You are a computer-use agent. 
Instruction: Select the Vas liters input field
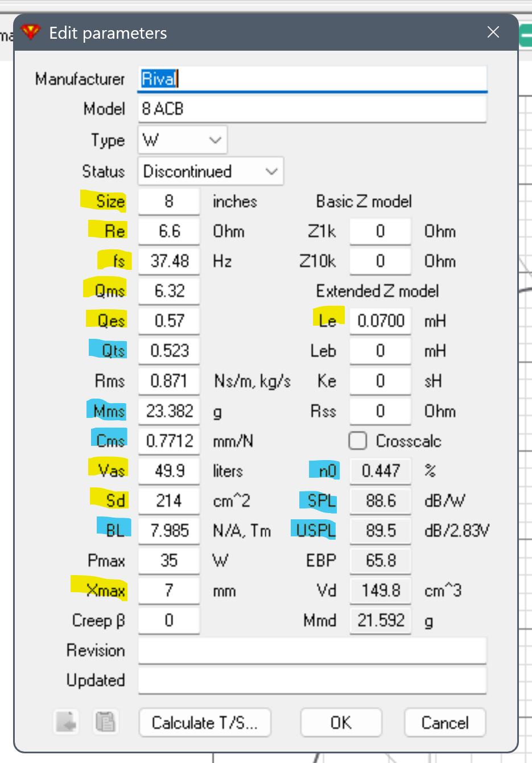click(x=169, y=471)
